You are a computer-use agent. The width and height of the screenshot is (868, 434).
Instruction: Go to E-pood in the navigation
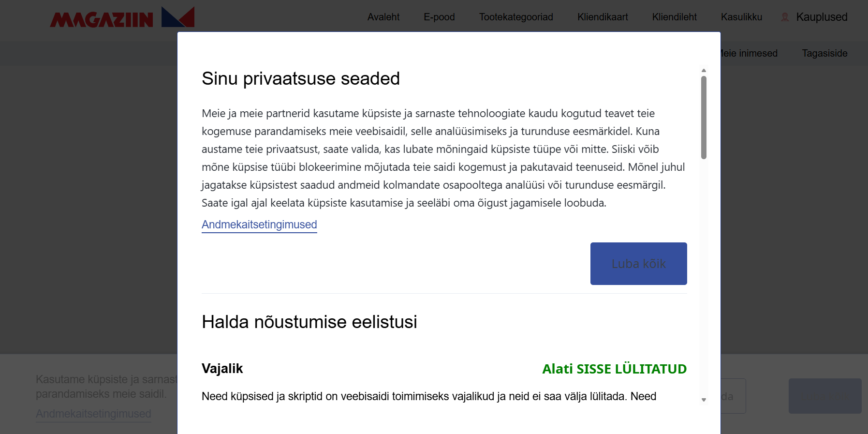439,17
